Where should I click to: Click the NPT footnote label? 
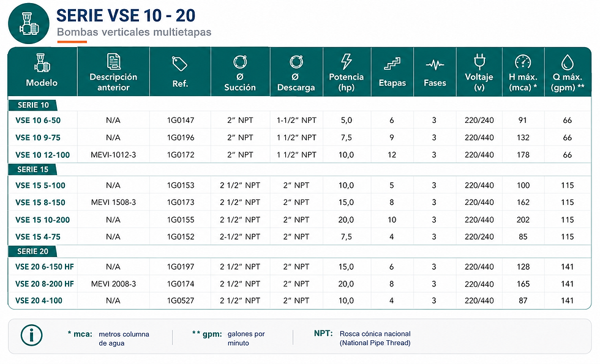point(323,333)
